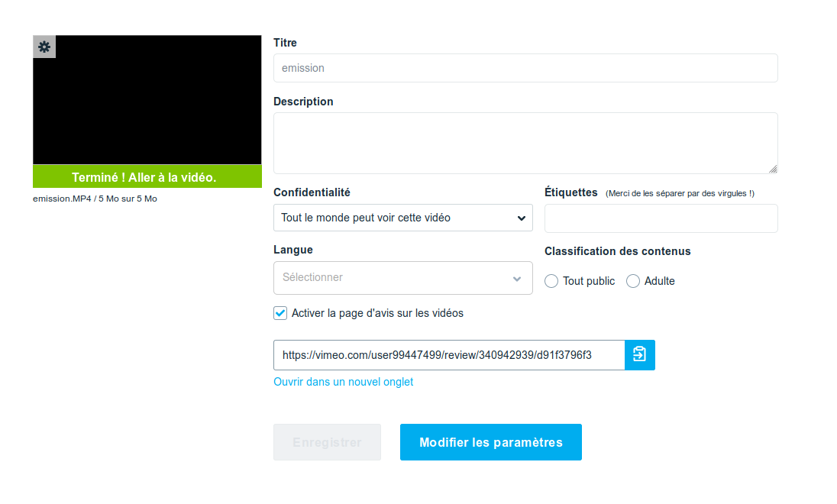Viewport: 837px width, 504px height.
Task: Click the vimeo review URL field
Action: pyautogui.click(x=450, y=355)
